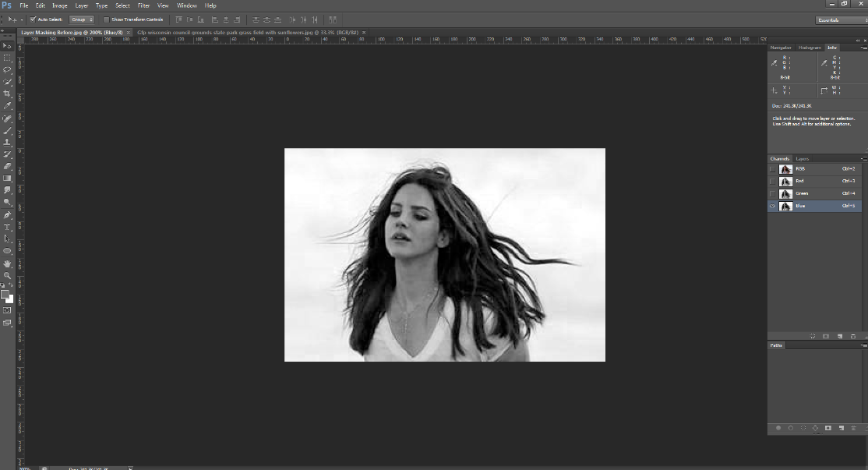Open the Filter menu

tap(143, 5)
